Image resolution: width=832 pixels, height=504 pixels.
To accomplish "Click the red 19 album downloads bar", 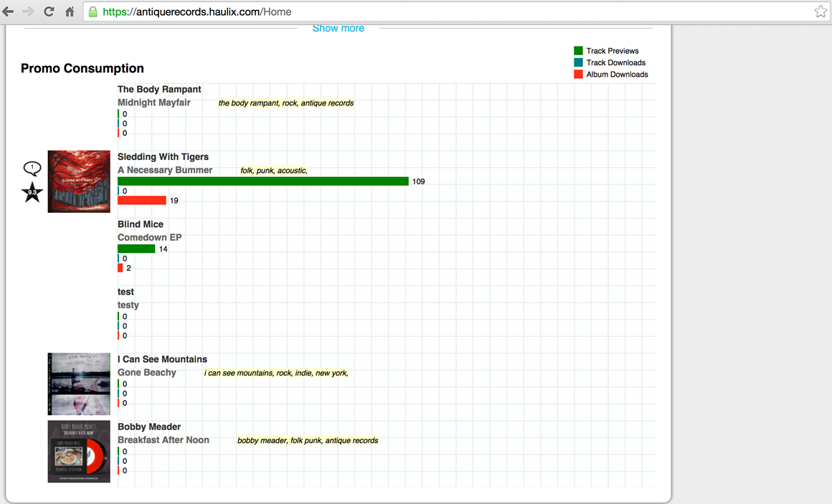I will [142, 201].
